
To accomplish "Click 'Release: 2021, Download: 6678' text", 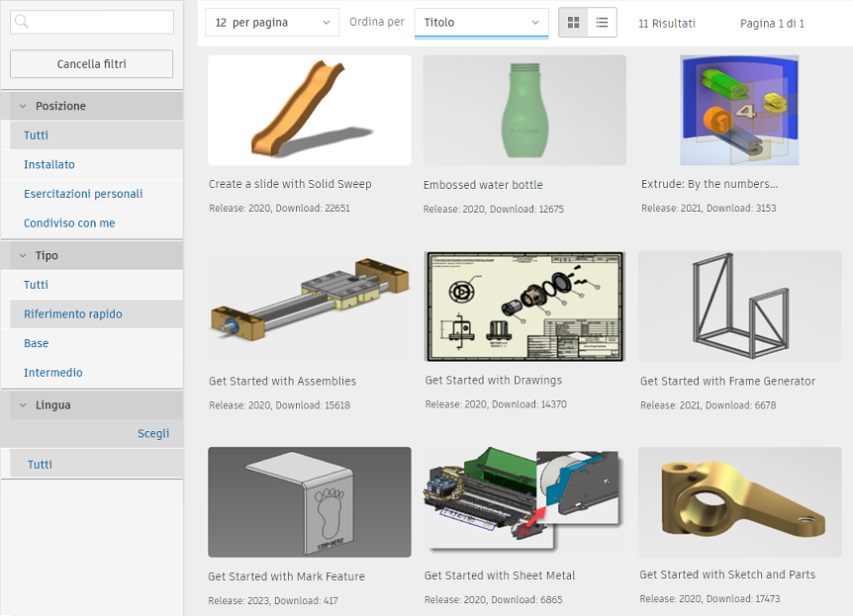I will pyautogui.click(x=709, y=405).
